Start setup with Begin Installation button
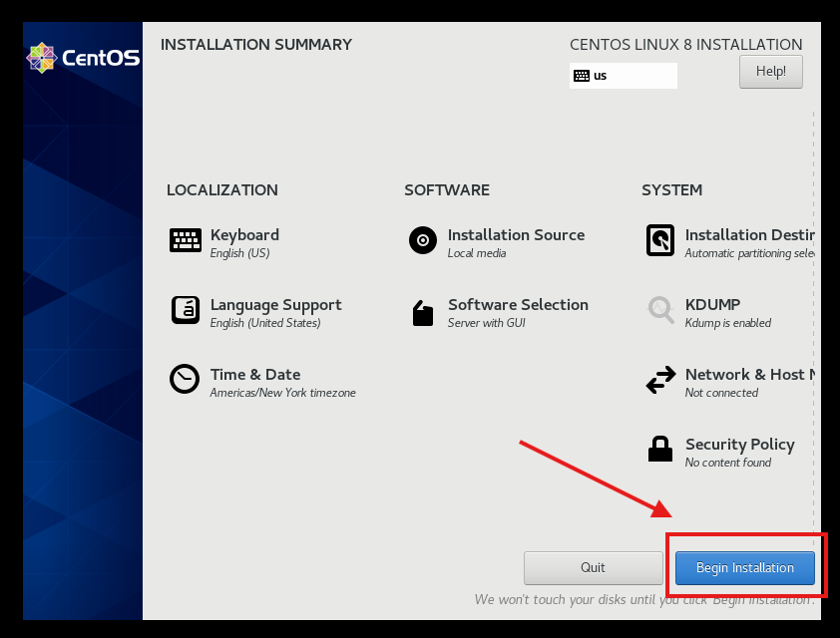 click(745, 568)
